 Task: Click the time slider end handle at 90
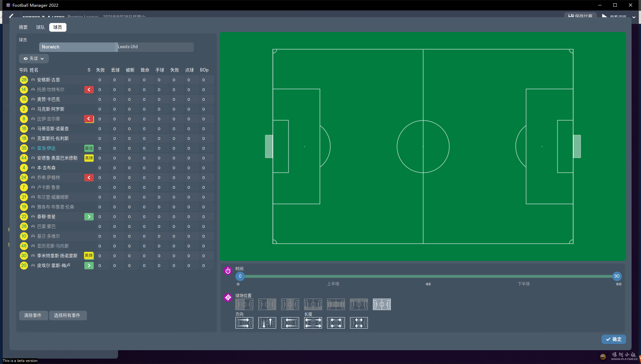click(617, 276)
